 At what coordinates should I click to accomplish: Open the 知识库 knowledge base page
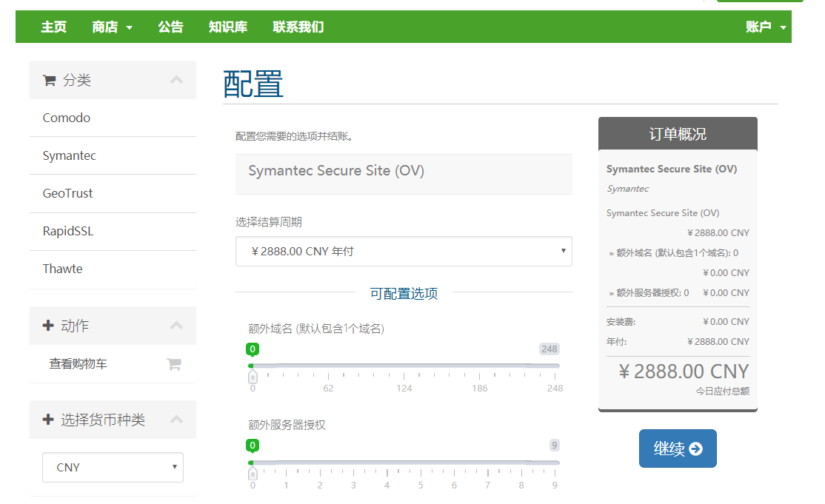[x=227, y=27]
